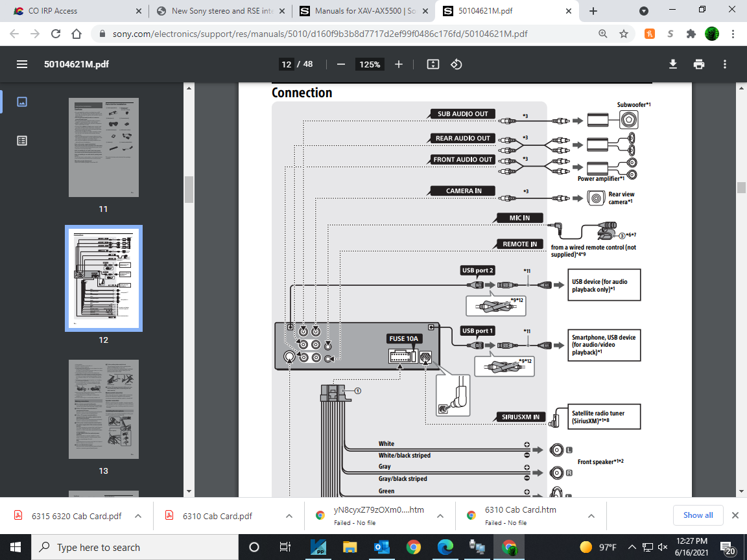Go forward in browser history
Image resolution: width=747 pixels, height=560 pixels.
35,34
